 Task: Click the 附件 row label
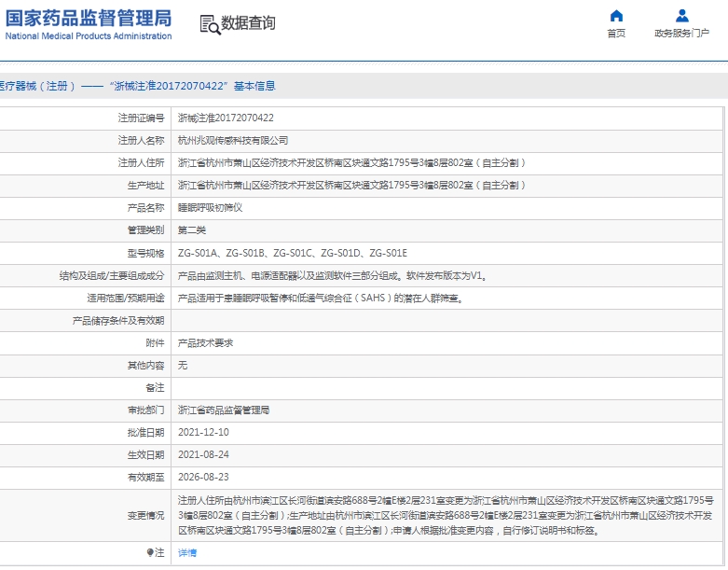click(155, 342)
